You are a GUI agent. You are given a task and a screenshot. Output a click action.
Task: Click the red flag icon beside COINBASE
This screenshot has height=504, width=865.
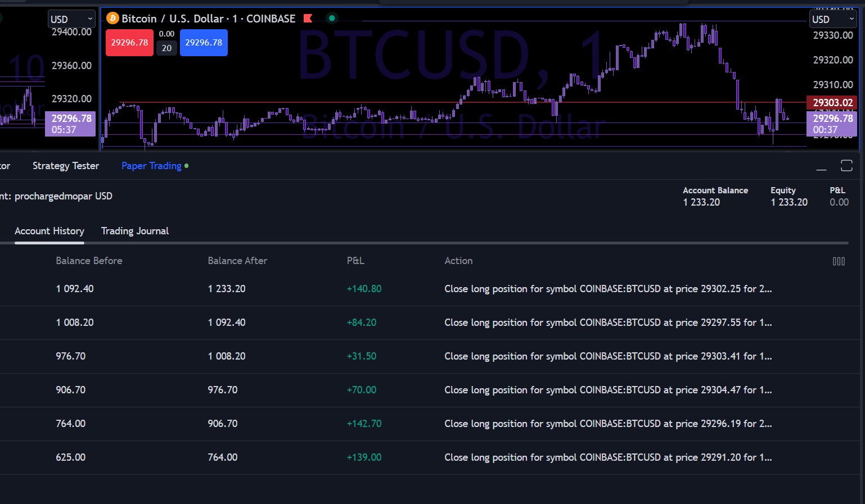[308, 19]
